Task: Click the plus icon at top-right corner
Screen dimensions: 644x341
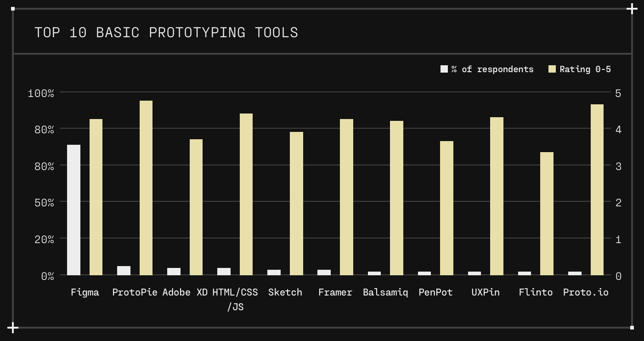Action: (x=632, y=9)
